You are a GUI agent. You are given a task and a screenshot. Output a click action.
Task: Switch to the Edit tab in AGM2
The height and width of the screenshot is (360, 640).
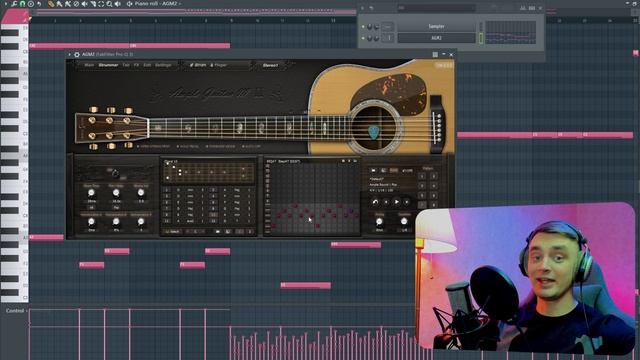pos(147,65)
